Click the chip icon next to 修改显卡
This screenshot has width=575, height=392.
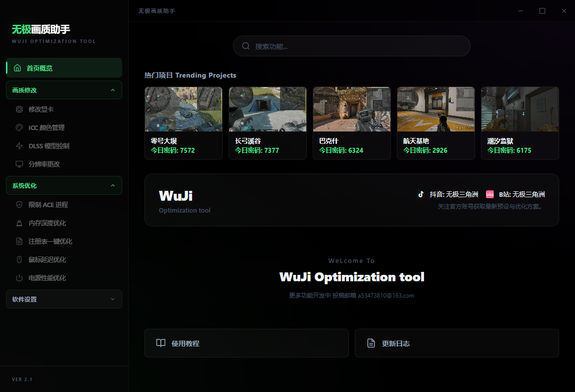coord(19,109)
